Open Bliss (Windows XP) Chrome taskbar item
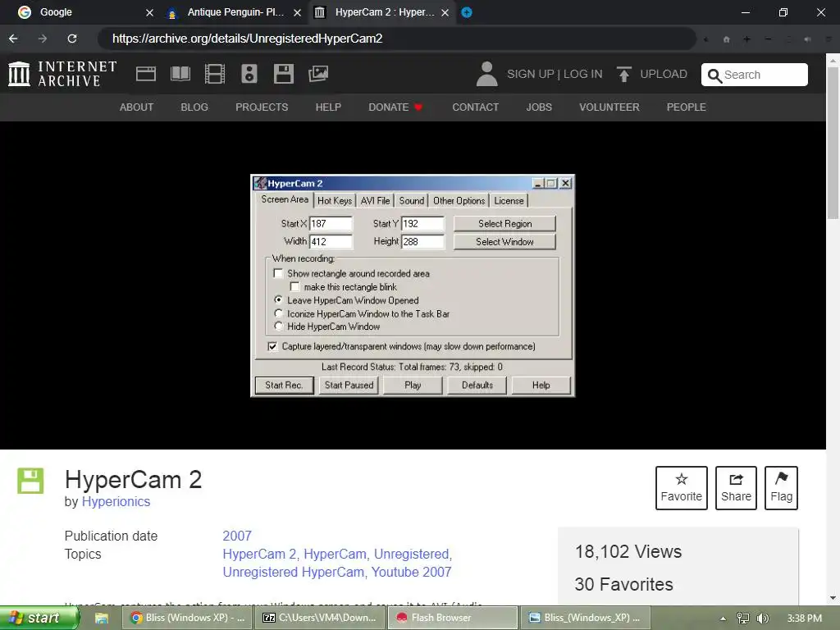Image resolution: width=840 pixels, height=630 pixels. tap(186, 618)
